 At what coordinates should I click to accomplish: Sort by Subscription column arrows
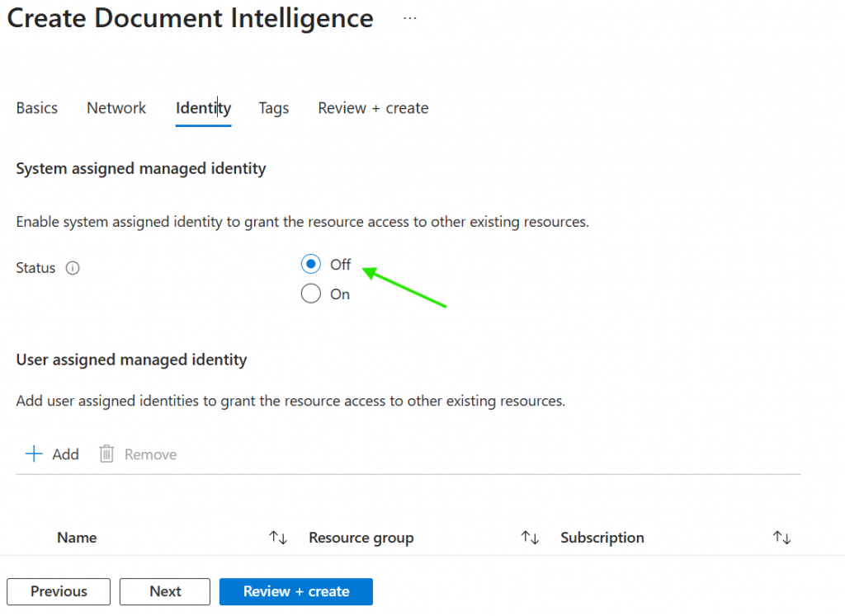point(781,538)
